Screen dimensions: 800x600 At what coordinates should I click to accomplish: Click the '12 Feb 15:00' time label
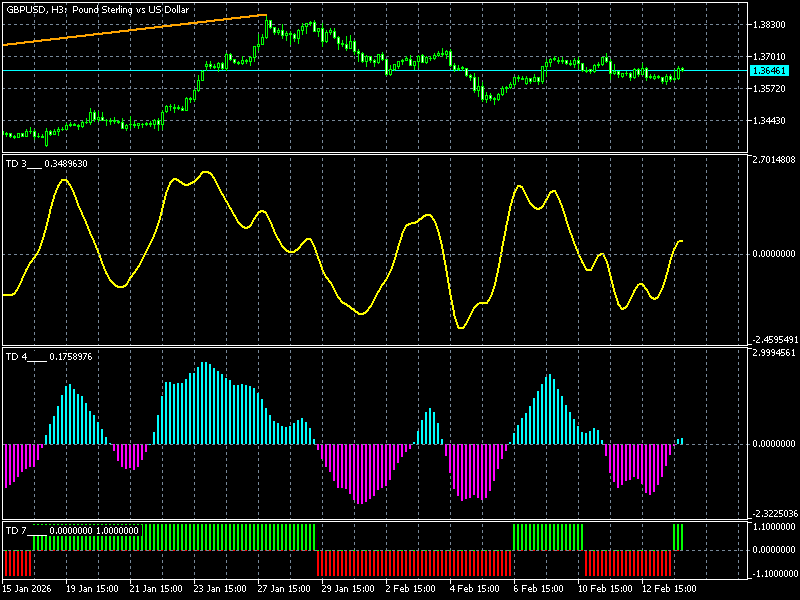point(669,588)
